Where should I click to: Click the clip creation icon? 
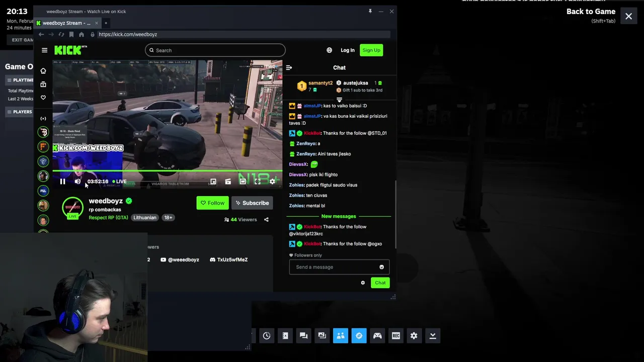click(228, 182)
